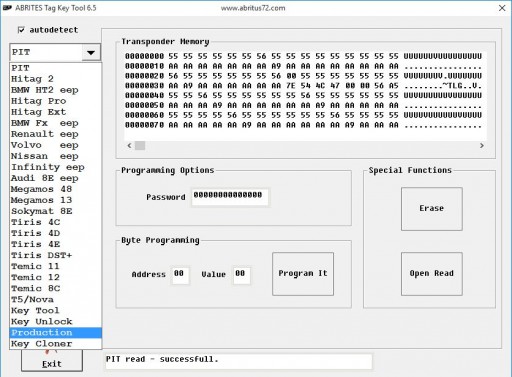Choose Volvo eep entry
This screenshot has height=377, width=512.
(55, 145)
